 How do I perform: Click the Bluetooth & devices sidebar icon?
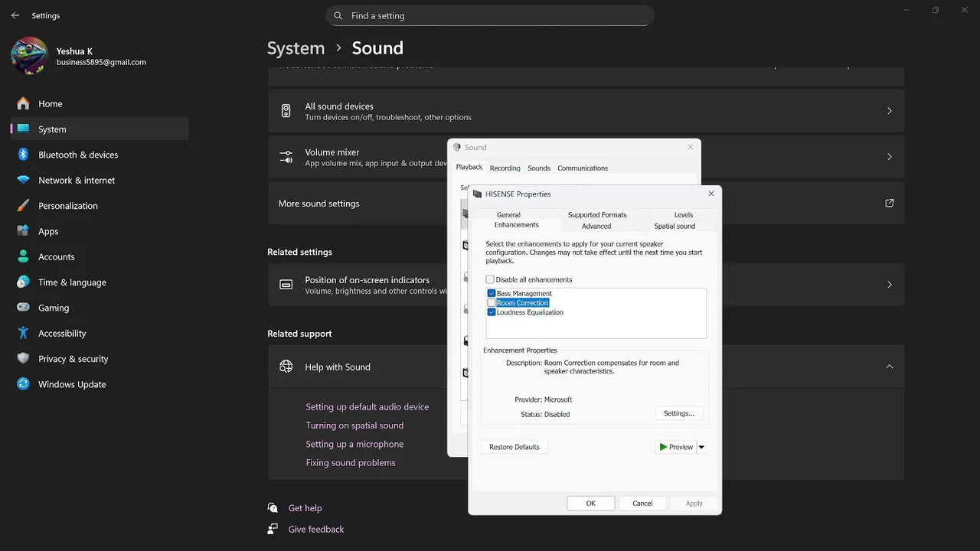tap(23, 155)
